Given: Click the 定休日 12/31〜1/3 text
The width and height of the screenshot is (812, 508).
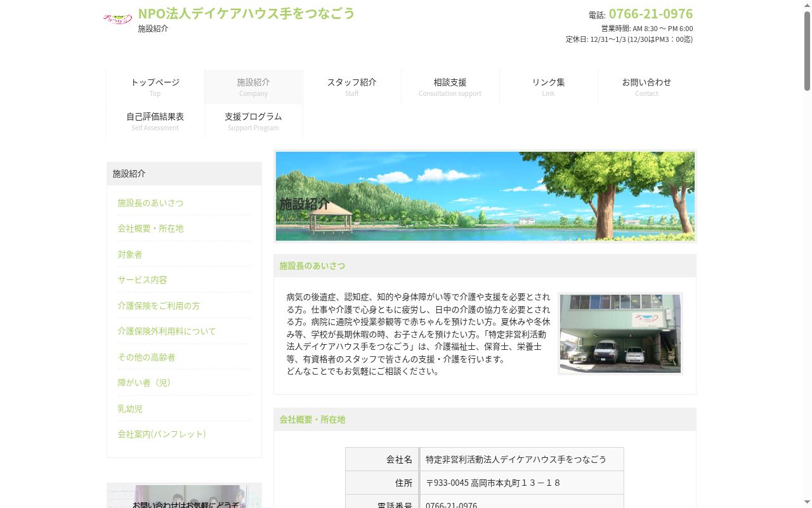Looking at the screenshot, I should 629,39.
